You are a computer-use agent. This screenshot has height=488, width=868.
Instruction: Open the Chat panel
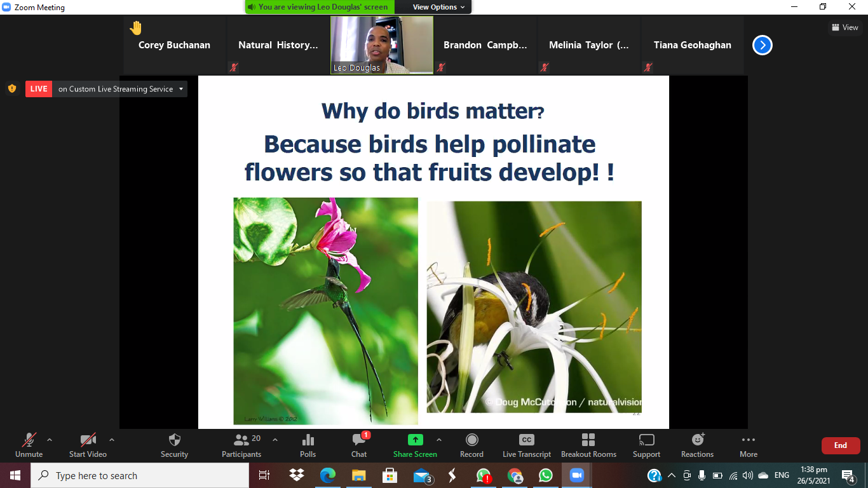click(x=359, y=445)
